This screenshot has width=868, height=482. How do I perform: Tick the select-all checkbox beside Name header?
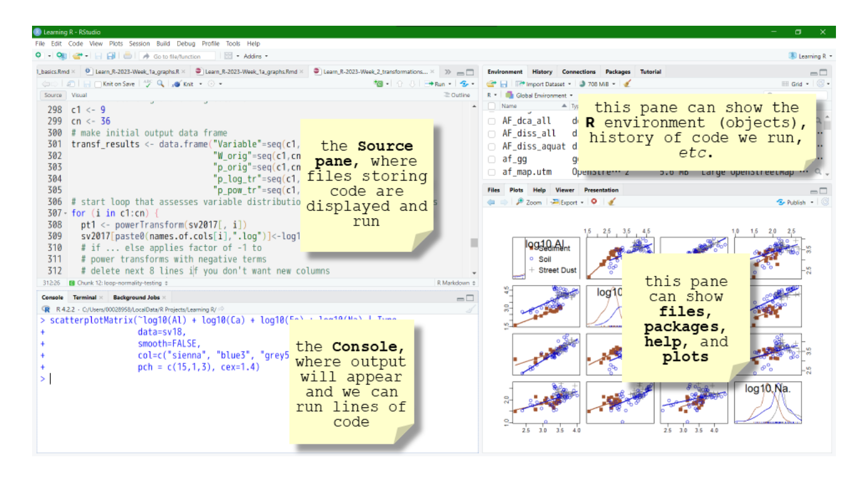tap(492, 106)
